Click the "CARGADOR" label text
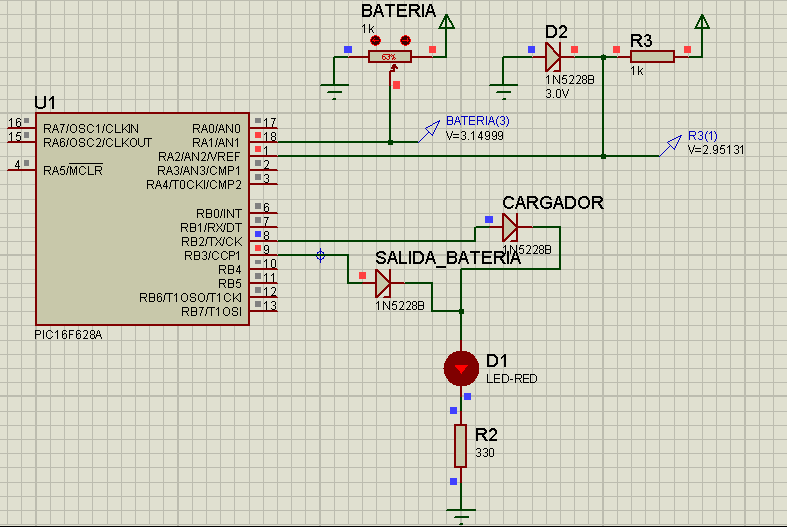 tap(553, 203)
